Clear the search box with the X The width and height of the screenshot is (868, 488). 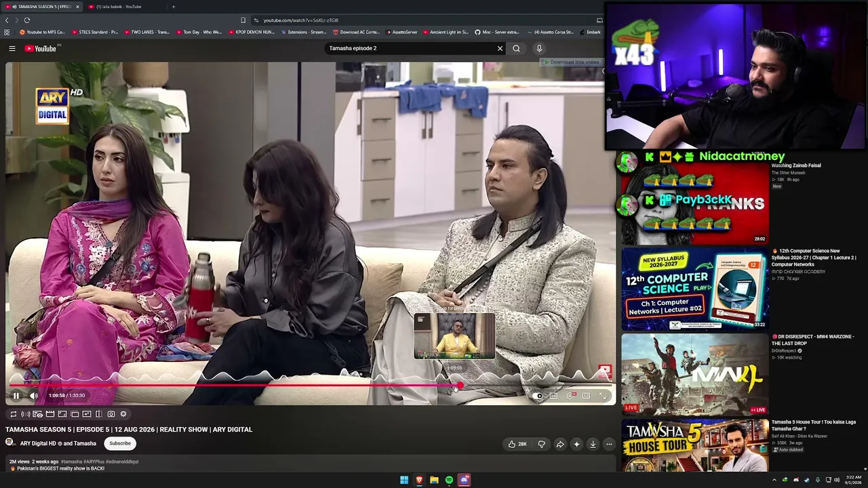[500, 48]
